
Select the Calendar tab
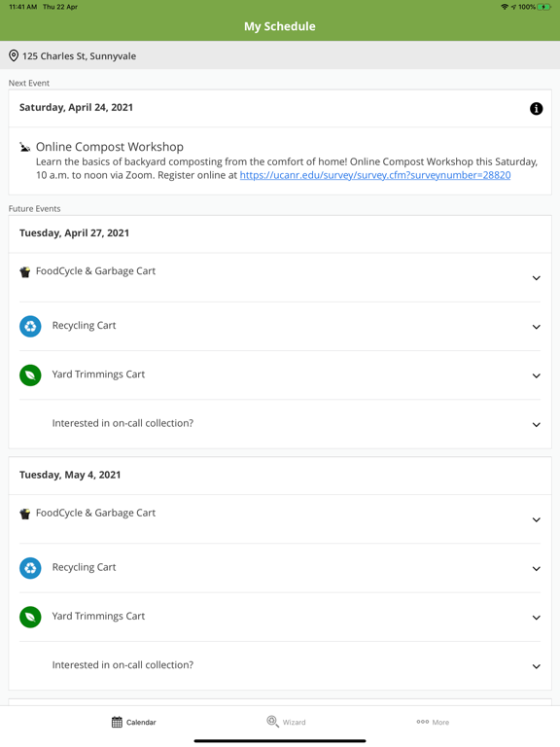133,723
